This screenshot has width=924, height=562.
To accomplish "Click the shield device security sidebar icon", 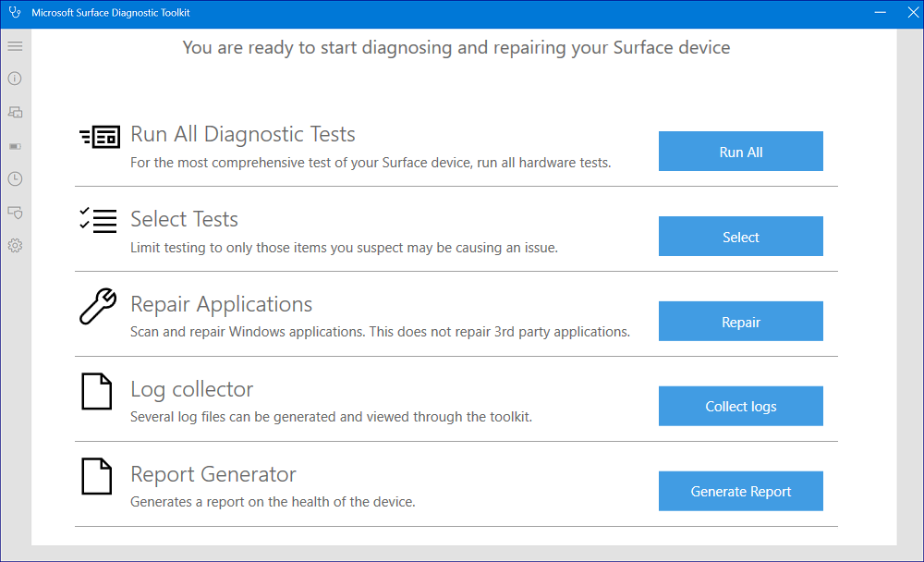I will pos(15,213).
